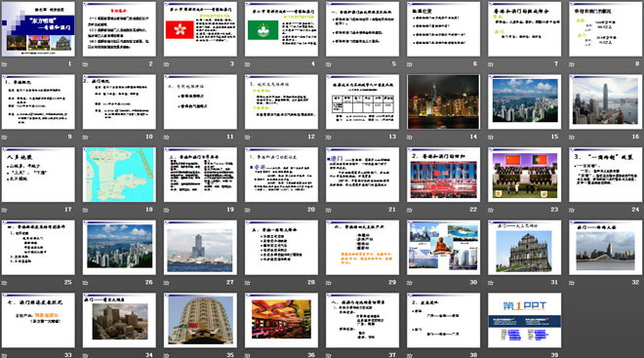Click the star icon under slide 39

(x=491, y=355)
